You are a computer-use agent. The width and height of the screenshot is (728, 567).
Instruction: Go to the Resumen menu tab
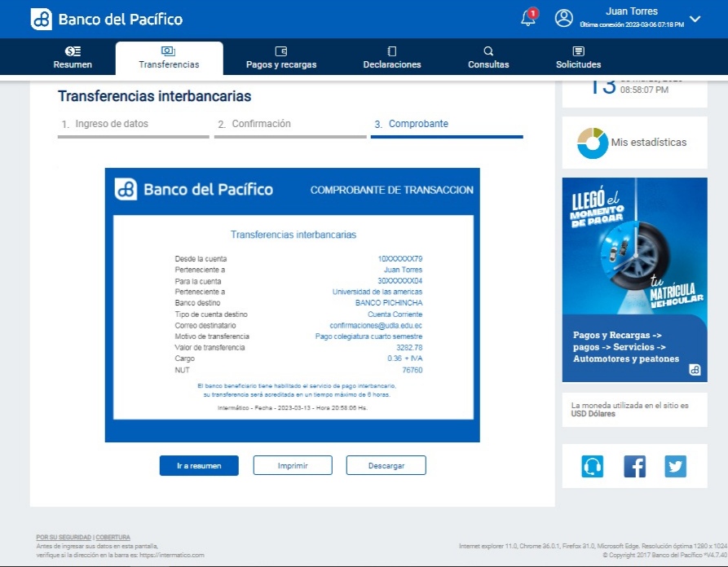(73, 58)
